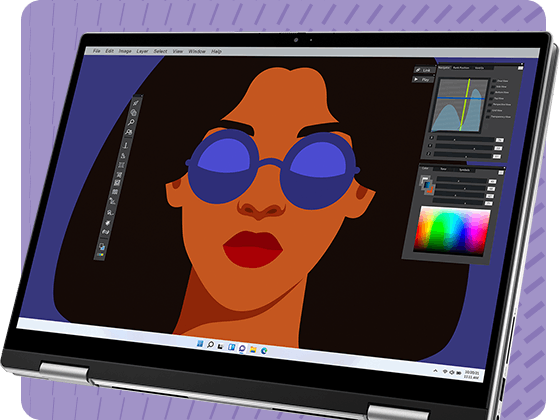Screen dimensions: 560x420
Task: Select the magnifier zoom tool in toolbar
Action: (x=131, y=122)
